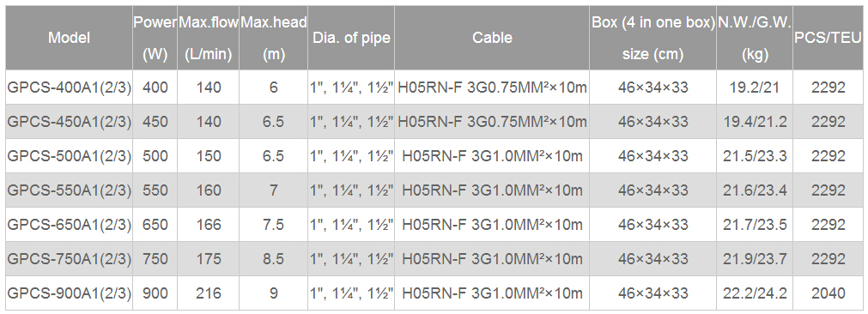The width and height of the screenshot is (868, 314).
Task: Select the GPCS-900A1(2/3) model cell
Action: click(x=70, y=293)
